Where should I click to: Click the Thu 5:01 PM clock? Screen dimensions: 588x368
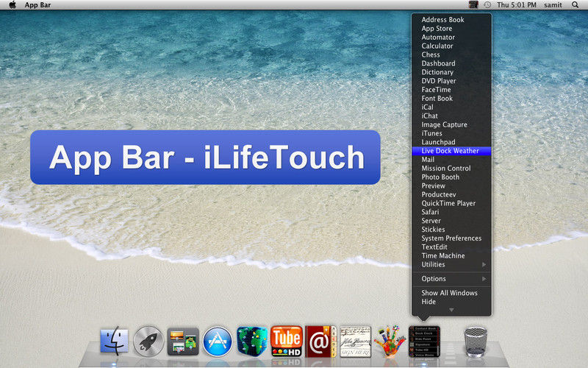click(x=517, y=5)
